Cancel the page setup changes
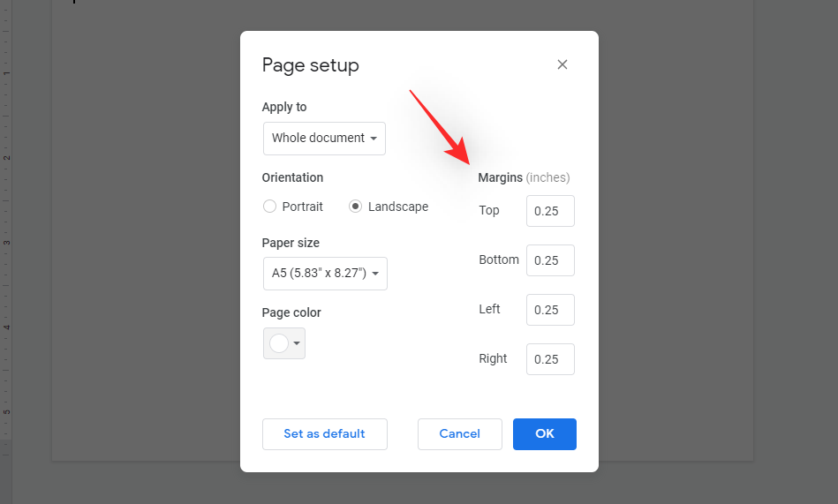 point(459,434)
